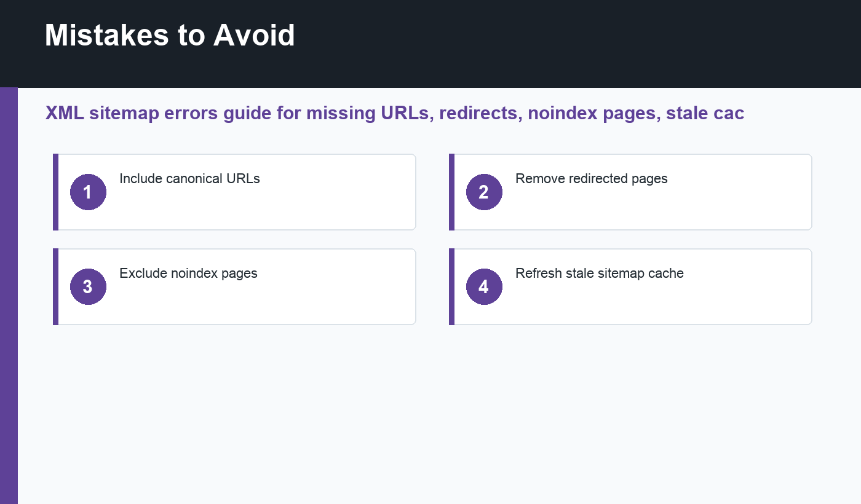Viewport: 861px width, 504px height.
Task: Select the "Refresh stale sitemap cache" text
Action: [600, 274]
